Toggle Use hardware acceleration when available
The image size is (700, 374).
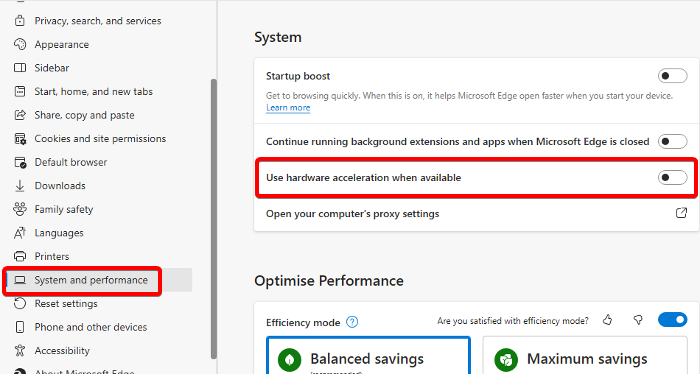[x=672, y=178]
